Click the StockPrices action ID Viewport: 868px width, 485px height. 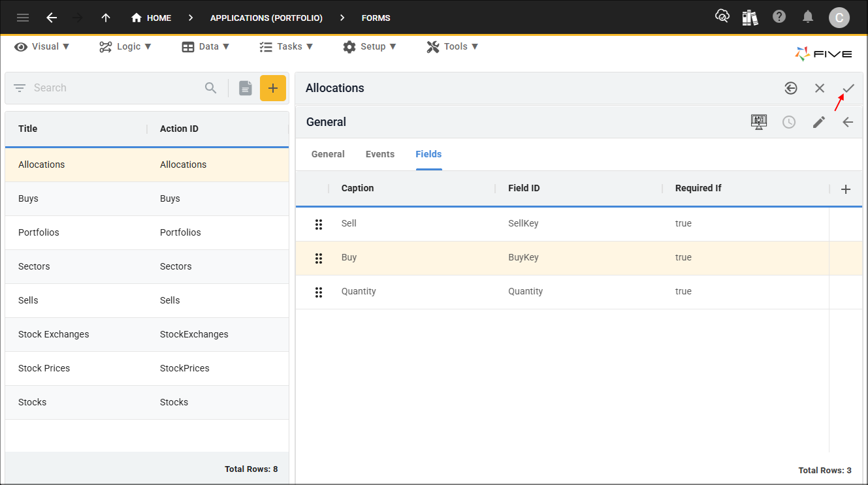(x=185, y=368)
